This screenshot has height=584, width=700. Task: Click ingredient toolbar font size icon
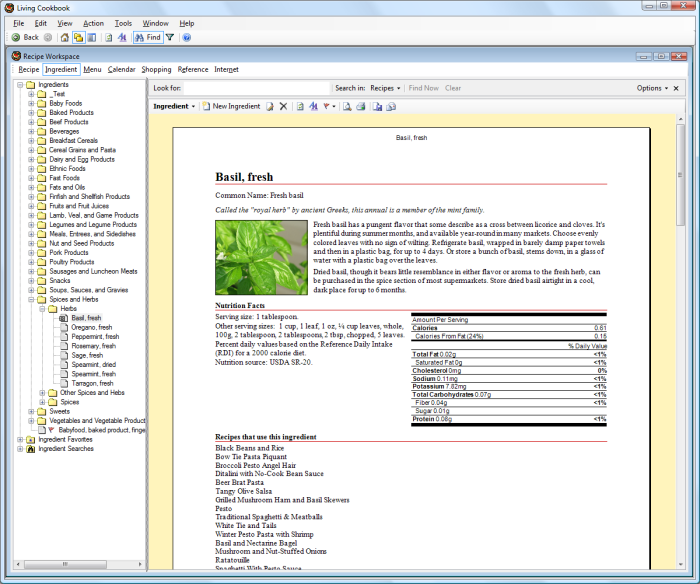click(x=313, y=106)
